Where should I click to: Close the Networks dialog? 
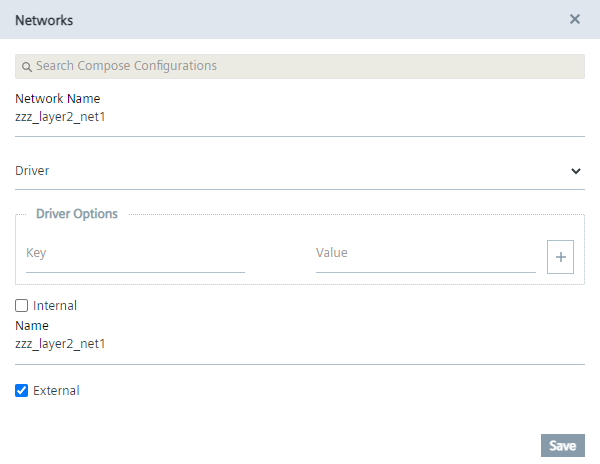pos(575,19)
